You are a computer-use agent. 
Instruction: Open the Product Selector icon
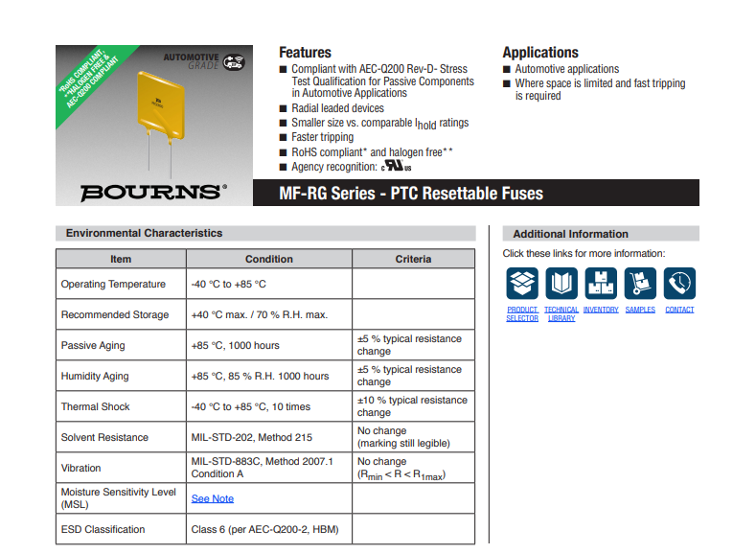pyautogui.click(x=522, y=284)
